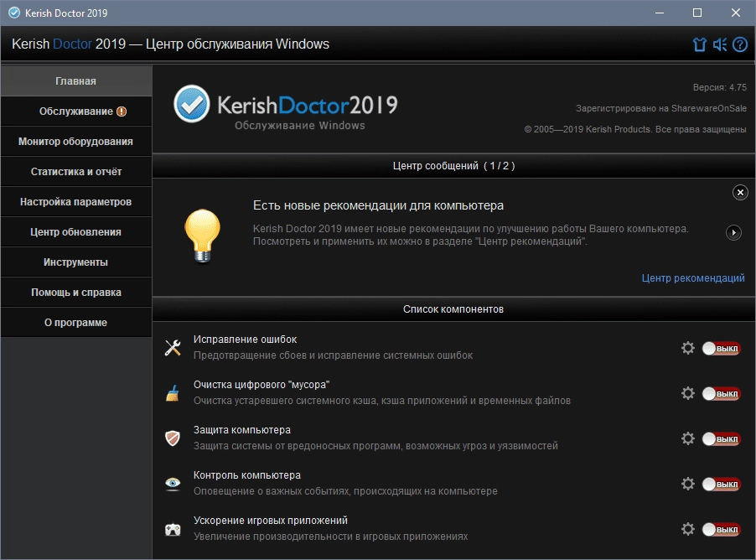Image resolution: width=756 pixels, height=560 pixels.
Task: Click the wrench and screwdriver error-fixing icon
Action: coord(173,347)
